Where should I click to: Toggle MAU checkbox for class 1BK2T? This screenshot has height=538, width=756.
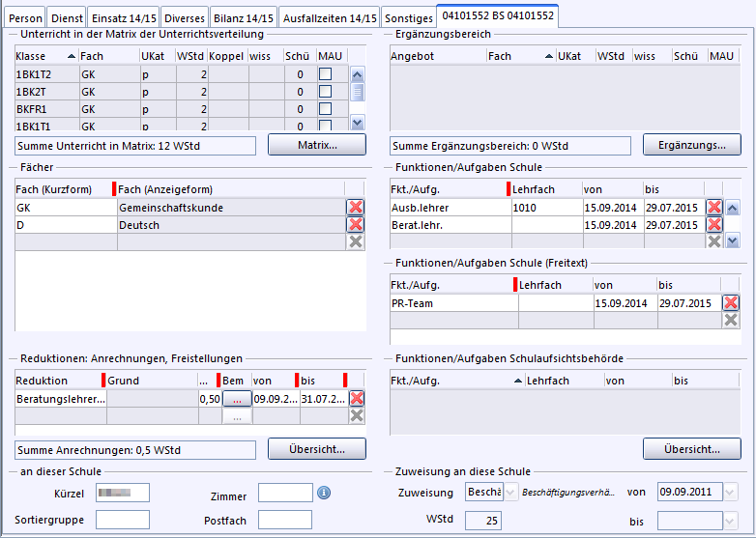point(326,92)
